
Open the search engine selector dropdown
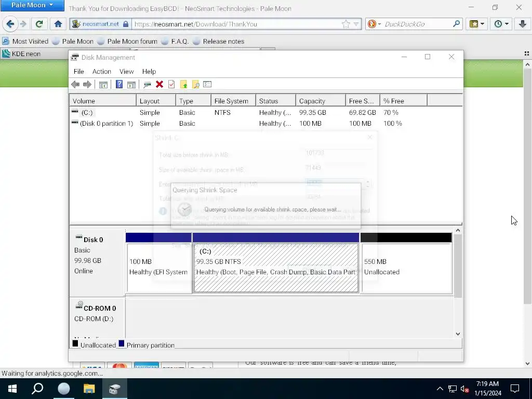coord(374,24)
